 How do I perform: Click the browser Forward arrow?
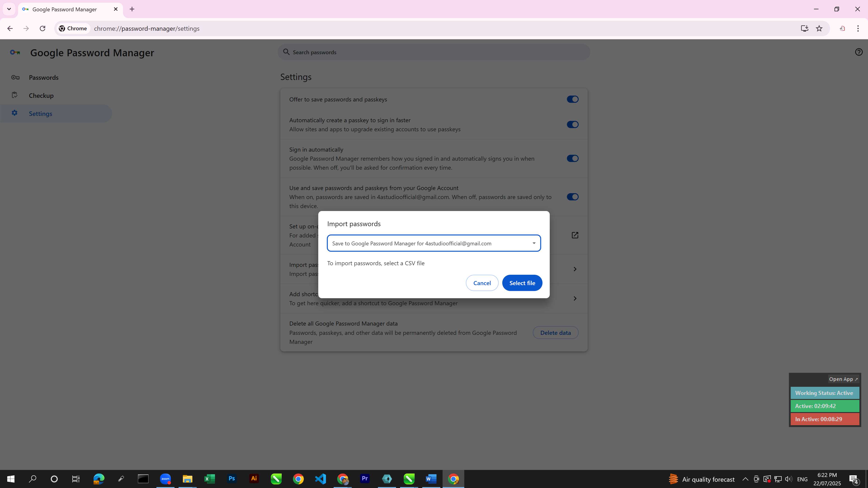[x=26, y=29]
